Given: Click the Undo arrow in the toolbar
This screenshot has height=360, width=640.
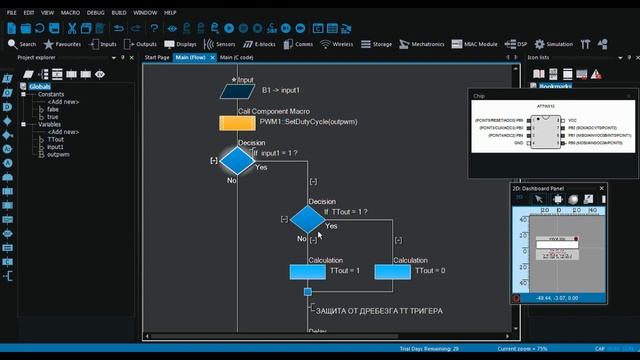Looking at the screenshot, I should (x=119, y=28).
